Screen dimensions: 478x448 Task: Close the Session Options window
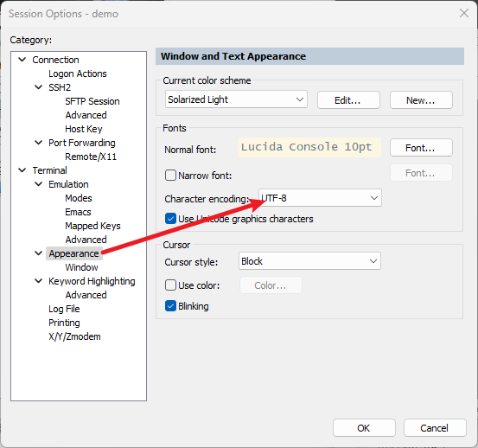coord(464,13)
